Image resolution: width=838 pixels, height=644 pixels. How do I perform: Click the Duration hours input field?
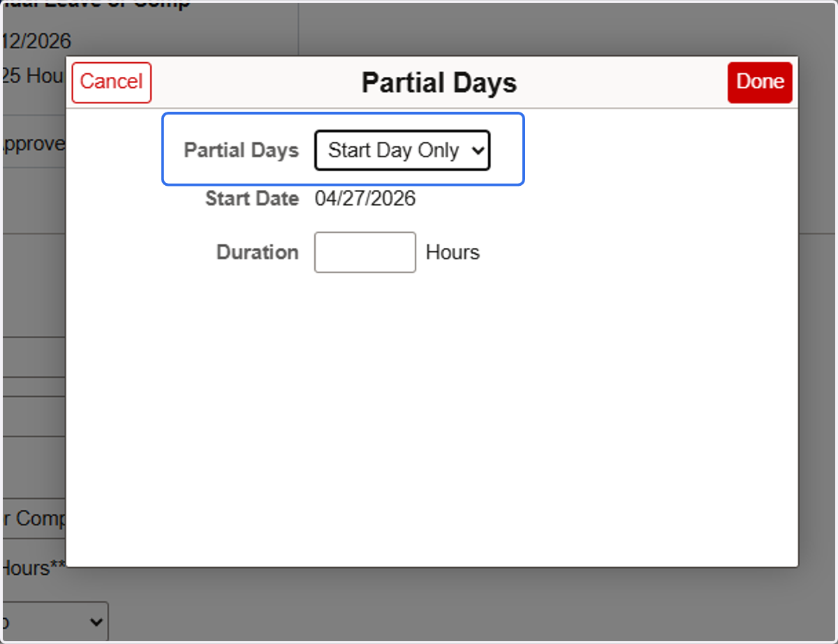coord(365,252)
